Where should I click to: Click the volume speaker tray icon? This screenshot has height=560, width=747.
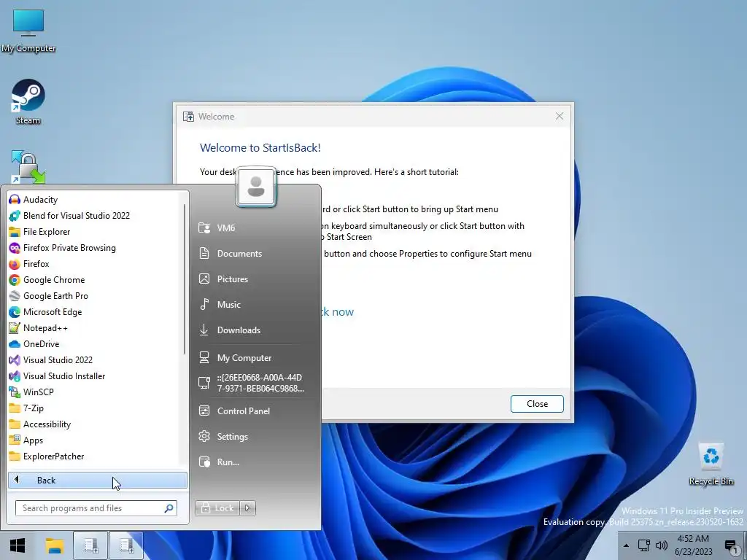[661, 545]
